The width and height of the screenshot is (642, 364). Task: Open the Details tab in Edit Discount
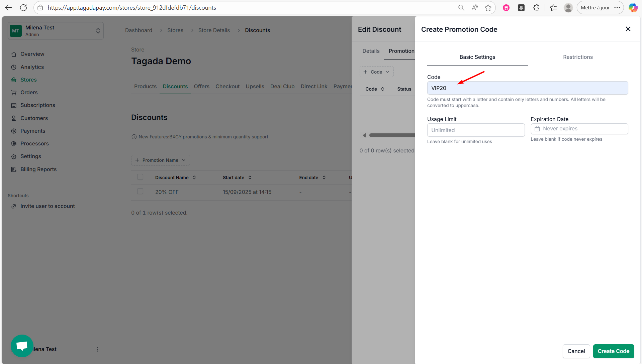coord(371,51)
